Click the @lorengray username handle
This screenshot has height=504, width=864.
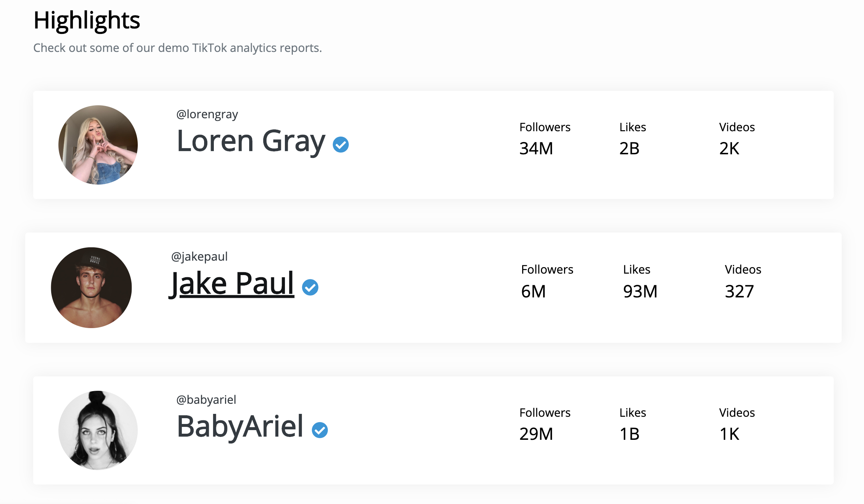[207, 114]
